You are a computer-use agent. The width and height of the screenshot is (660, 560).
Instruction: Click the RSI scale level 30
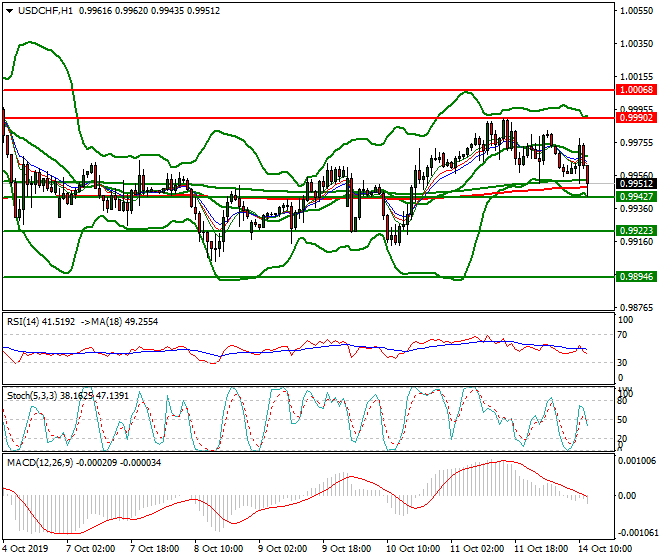[x=622, y=363]
